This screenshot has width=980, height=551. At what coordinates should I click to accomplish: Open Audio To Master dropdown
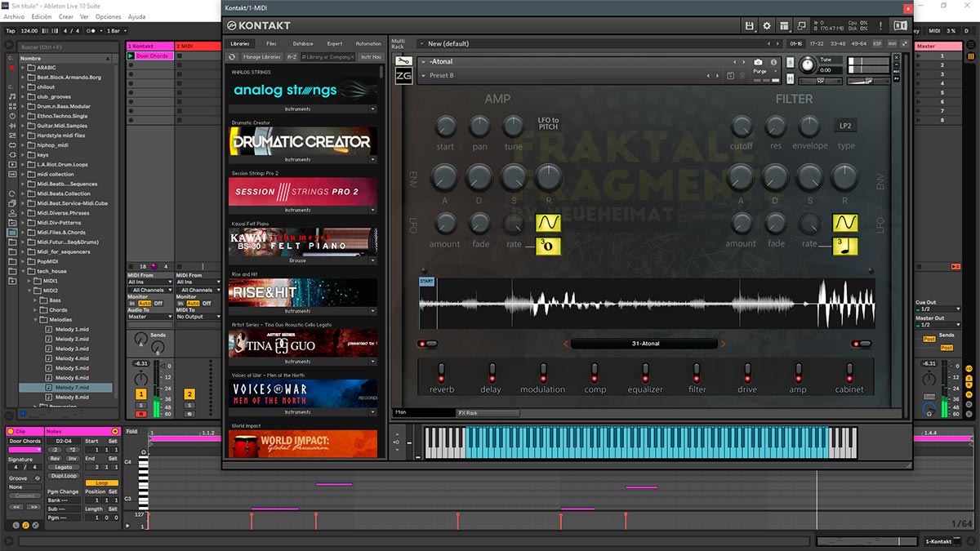(x=149, y=317)
